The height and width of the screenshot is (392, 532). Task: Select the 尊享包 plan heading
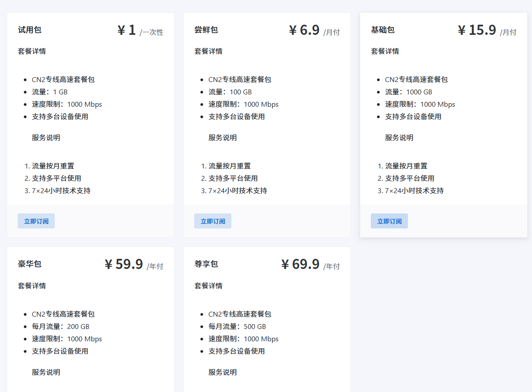206,264
